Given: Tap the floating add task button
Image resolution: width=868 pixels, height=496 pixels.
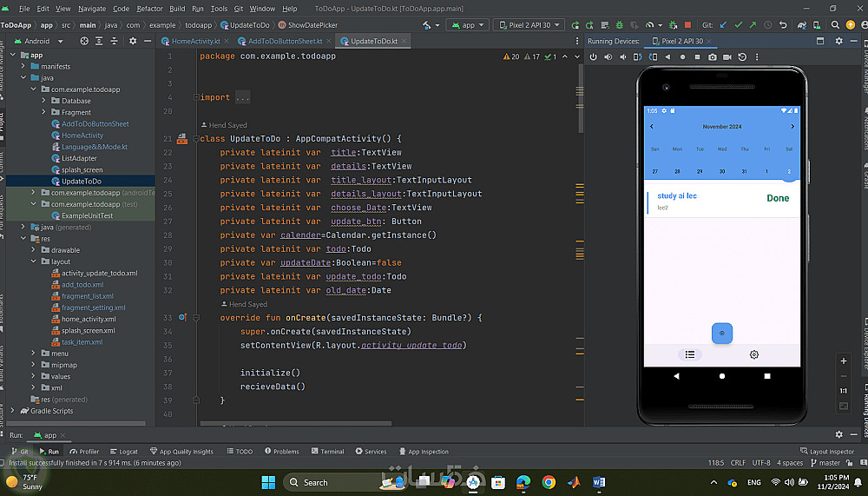Looking at the screenshot, I should pos(722,334).
